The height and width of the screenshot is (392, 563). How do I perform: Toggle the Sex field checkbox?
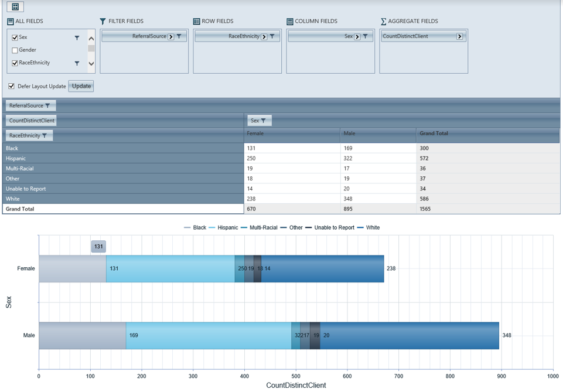[x=15, y=38]
